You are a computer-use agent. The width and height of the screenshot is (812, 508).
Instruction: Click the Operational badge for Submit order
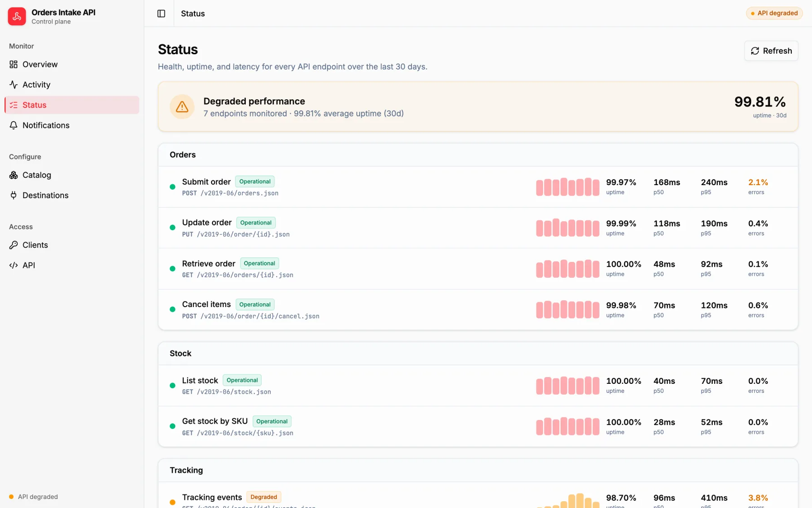click(255, 182)
